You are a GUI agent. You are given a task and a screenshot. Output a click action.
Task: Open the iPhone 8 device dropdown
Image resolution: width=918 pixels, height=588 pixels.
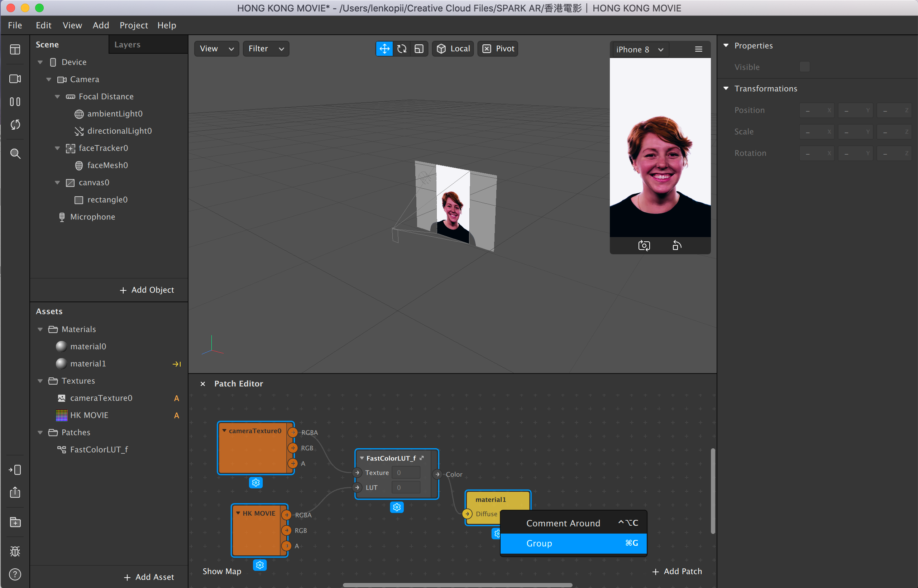click(640, 49)
